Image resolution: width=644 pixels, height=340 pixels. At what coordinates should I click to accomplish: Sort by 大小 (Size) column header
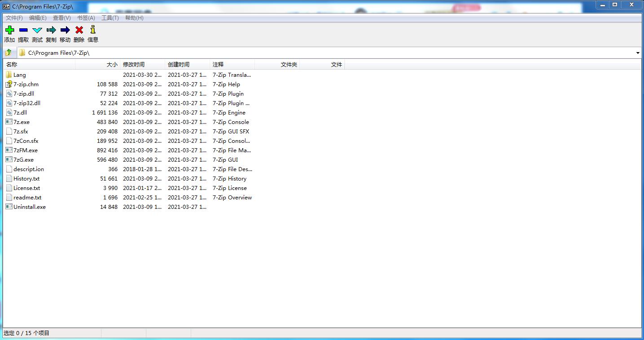tap(97, 65)
